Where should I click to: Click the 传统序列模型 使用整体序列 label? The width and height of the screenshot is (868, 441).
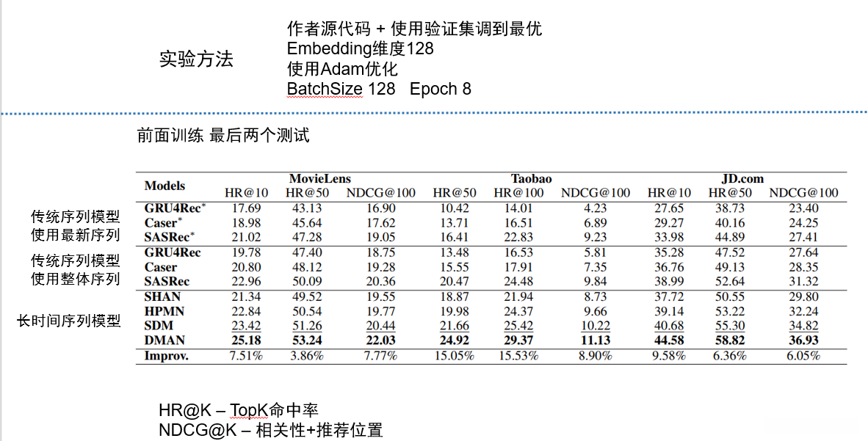pyautogui.click(x=76, y=269)
